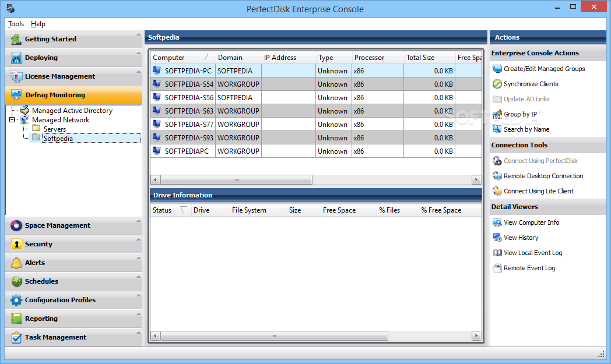The height and width of the screenshot is (364, 611).
Task: Click the Security keyhole icon
Action: click(x=16, y=244)
